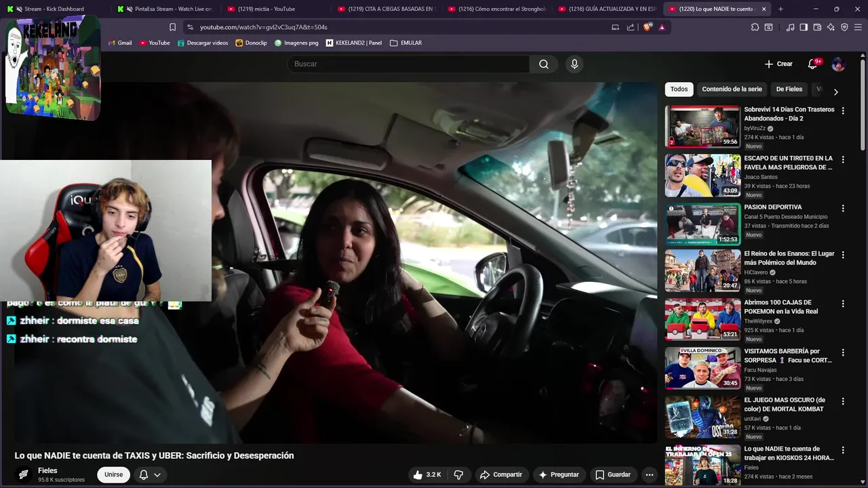Focus the Buscar search field
The width and height of the screenshot is (868, 488).
(409, 64)
